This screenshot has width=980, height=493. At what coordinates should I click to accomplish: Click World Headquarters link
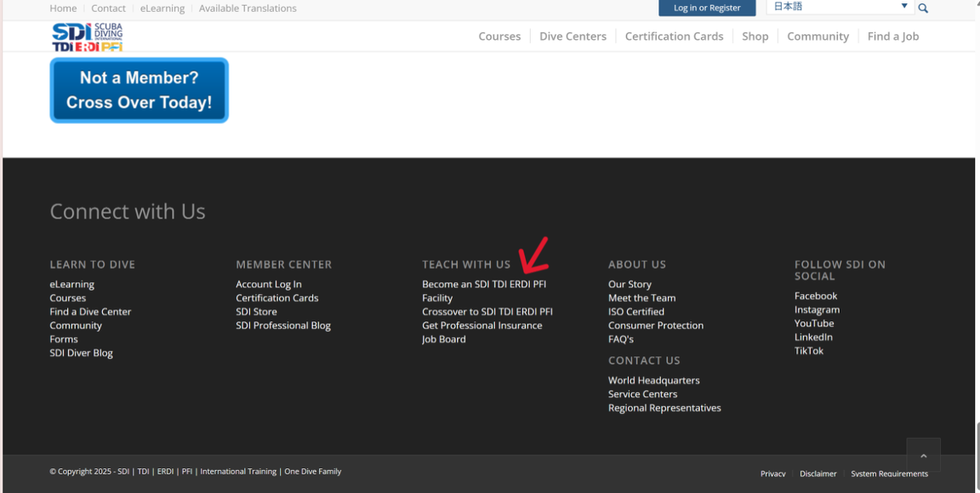coord(653,381)
